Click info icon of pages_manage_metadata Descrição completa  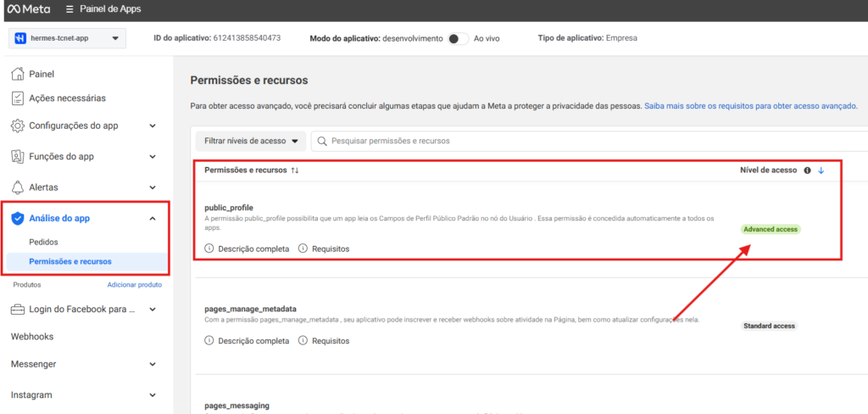point(209,340)
